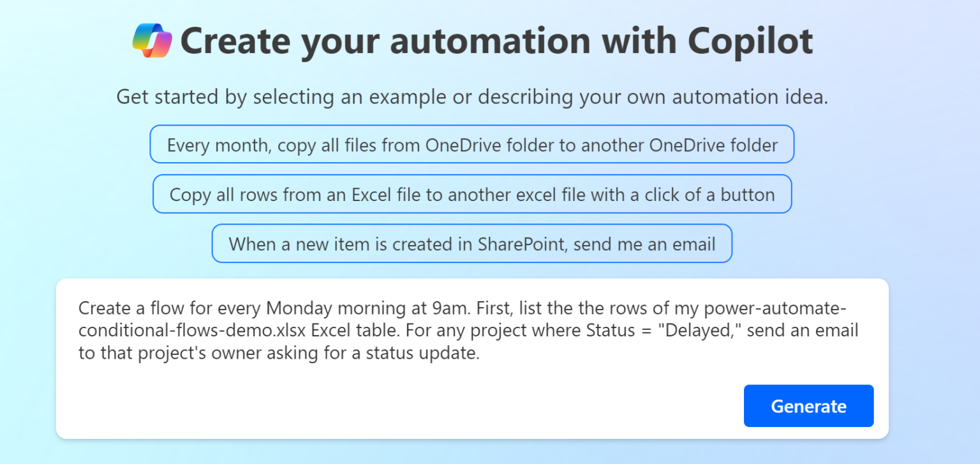
Task: Place cursor on "Monday" in the prompt
Action: point(299,308)
